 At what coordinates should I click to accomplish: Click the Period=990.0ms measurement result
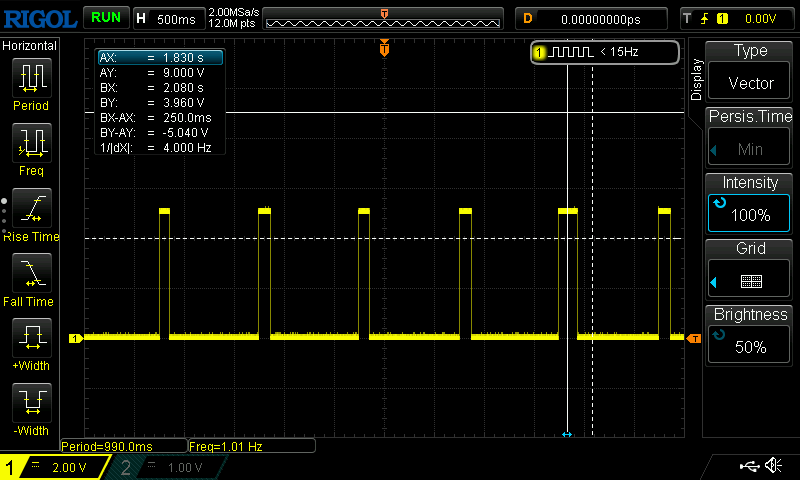[123, 446]
